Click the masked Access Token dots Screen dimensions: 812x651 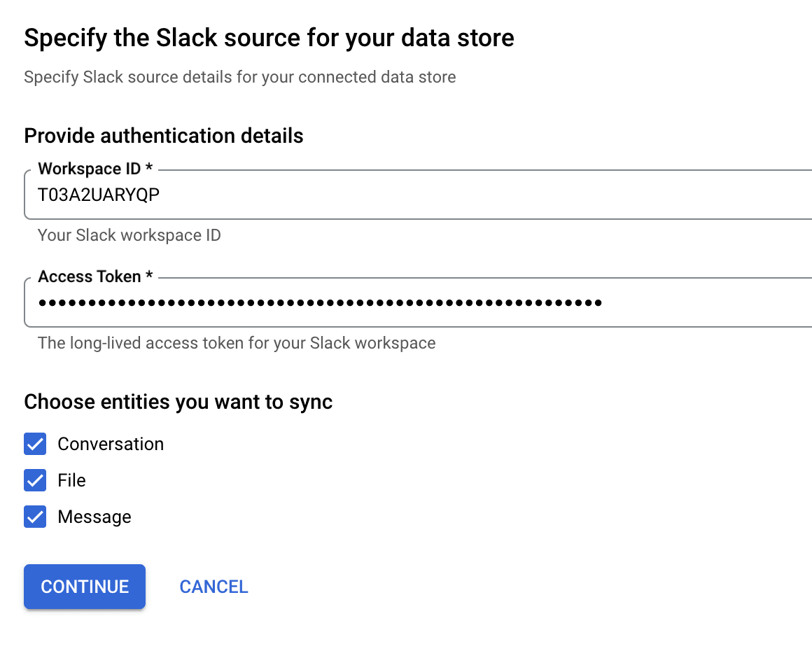[x=318, y=302]
